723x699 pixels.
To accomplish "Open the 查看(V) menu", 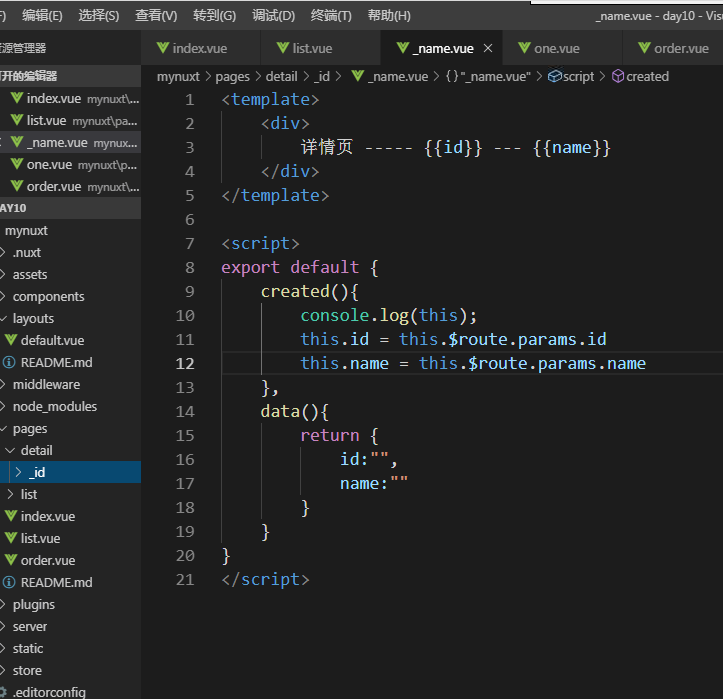I will [x=156, y=16].
